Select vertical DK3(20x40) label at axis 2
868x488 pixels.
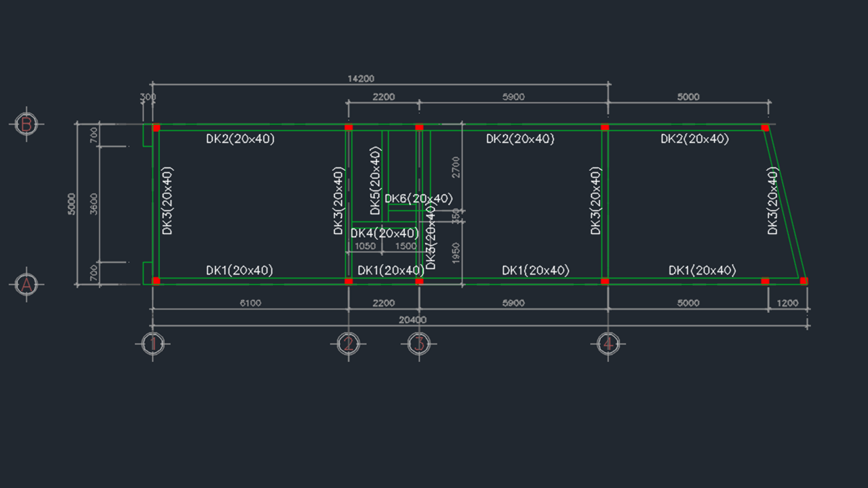pyautogui.click(x=339, y=201)
